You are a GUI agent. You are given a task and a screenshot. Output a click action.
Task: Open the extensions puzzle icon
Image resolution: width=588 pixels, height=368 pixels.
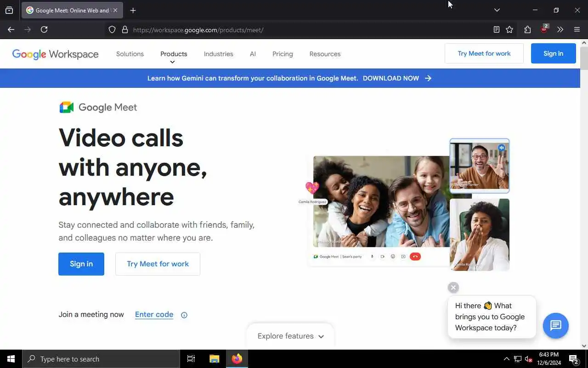(x=527, y=30)
